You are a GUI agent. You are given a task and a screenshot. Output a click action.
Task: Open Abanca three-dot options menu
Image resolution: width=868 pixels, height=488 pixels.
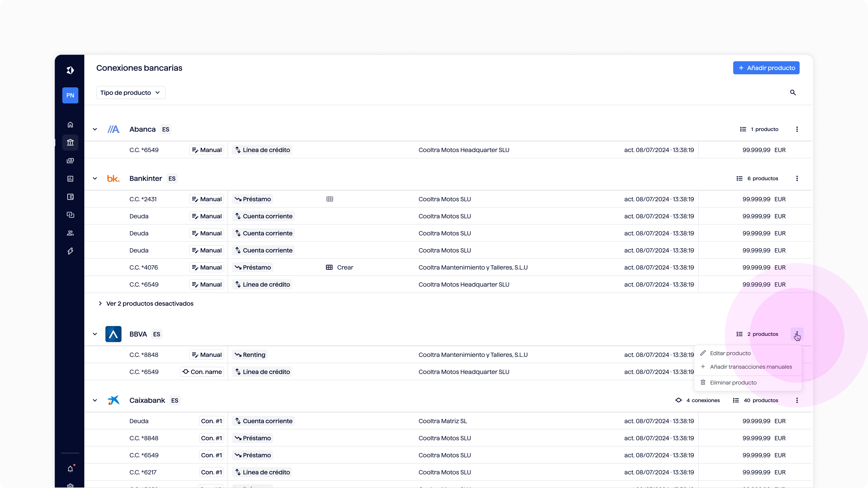(x=797, y=129)
